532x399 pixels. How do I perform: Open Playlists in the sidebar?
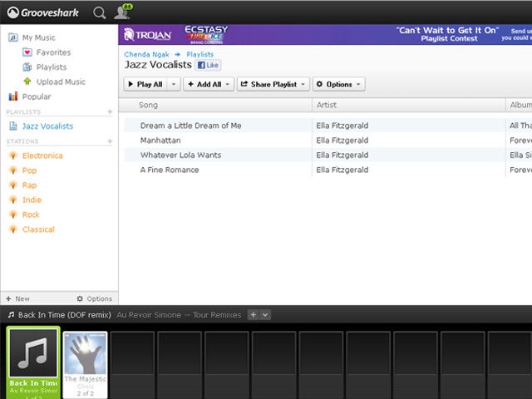click(x=52, y=66)
